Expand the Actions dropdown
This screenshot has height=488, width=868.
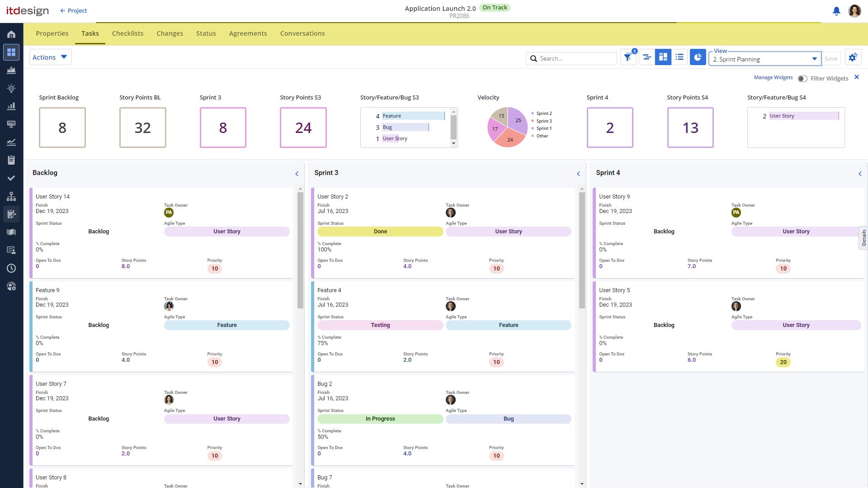coord(50,57)
